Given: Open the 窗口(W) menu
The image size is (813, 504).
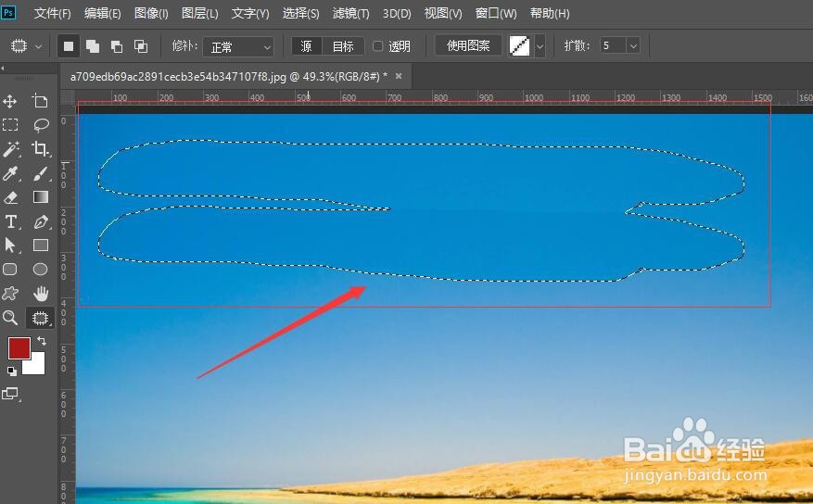Looking at the screenshot, I should (496, 14).
